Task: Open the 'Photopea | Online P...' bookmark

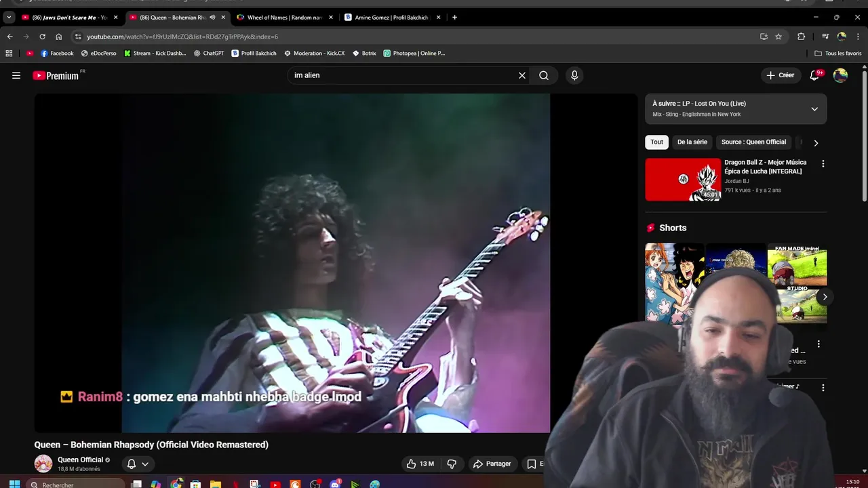Action: (x=414, y=53)
